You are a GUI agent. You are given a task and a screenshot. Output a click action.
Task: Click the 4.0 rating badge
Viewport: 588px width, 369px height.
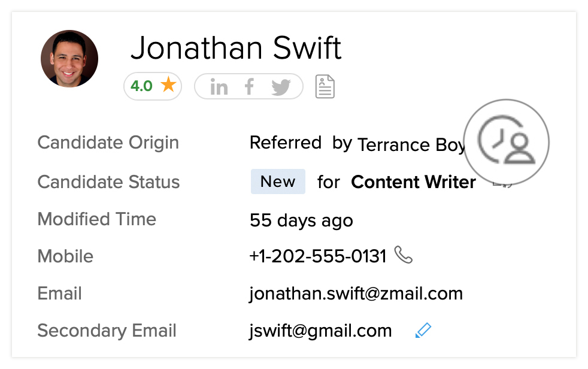click(142, 86)
